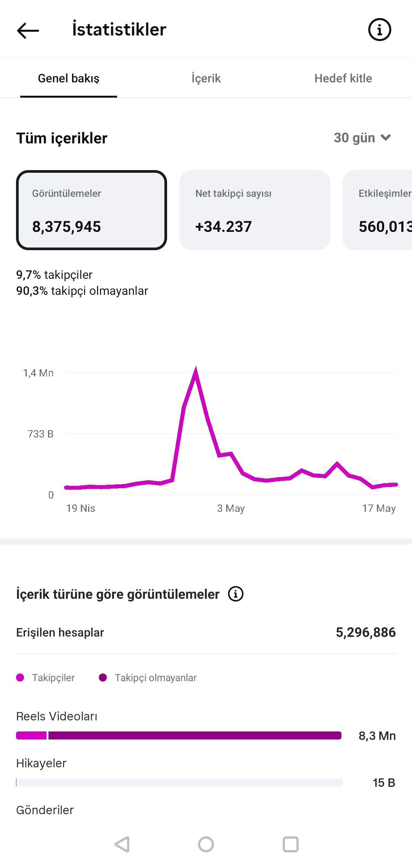Tap info icon next to İçerik türüne göre görüntülemeler

236,594
